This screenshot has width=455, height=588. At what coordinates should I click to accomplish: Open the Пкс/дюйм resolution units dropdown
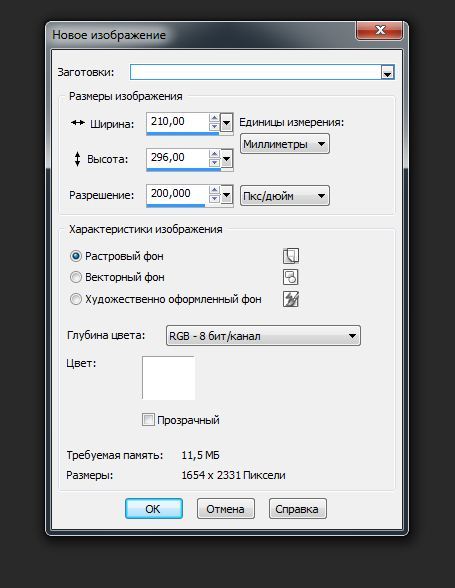285,196
